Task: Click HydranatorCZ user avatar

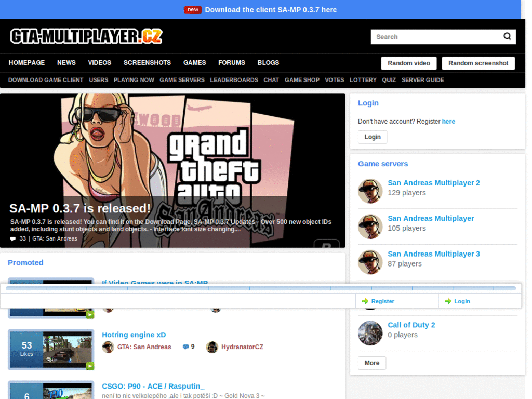Action: click(x=212, y=347)
